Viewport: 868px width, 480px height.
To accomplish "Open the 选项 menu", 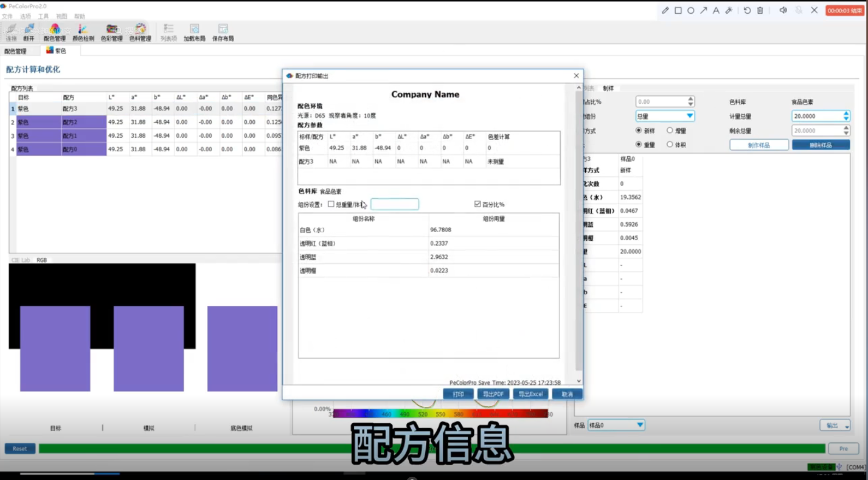I will coord(26,16).
